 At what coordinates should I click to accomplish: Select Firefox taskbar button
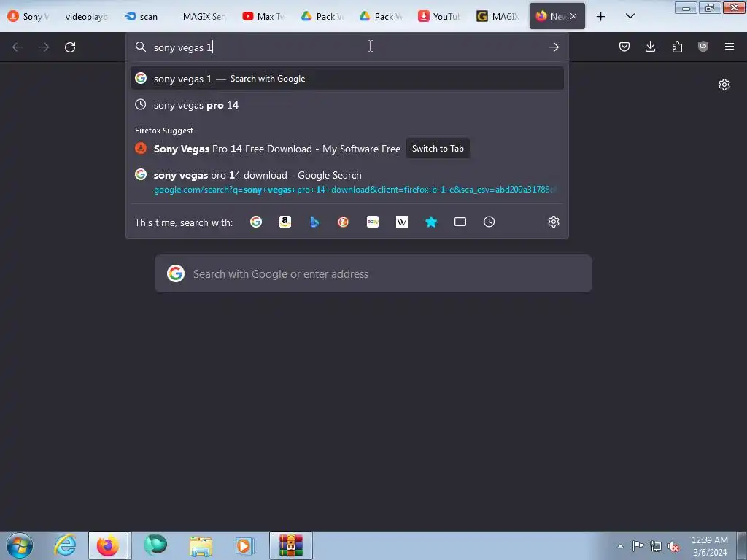pos(108,545)
